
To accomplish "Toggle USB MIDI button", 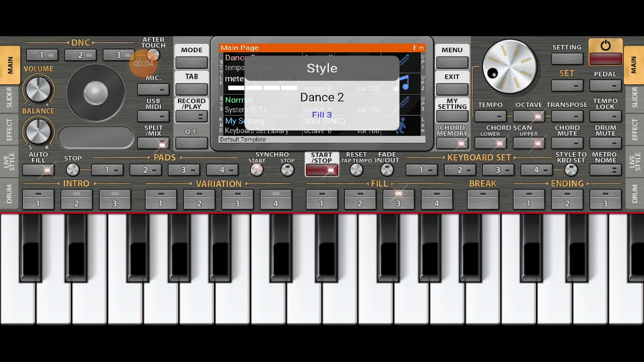I will tap(153, 116).
